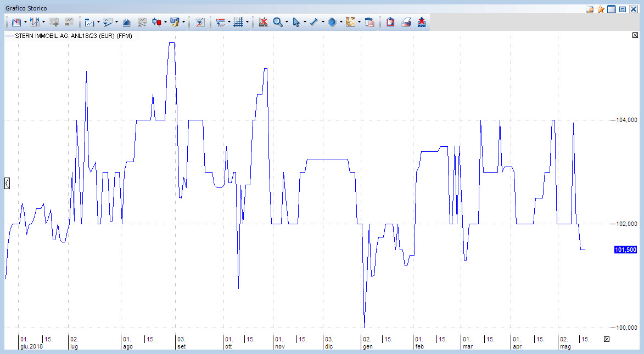Click the magnifying glass zoom tool

[x=278, y=23]
